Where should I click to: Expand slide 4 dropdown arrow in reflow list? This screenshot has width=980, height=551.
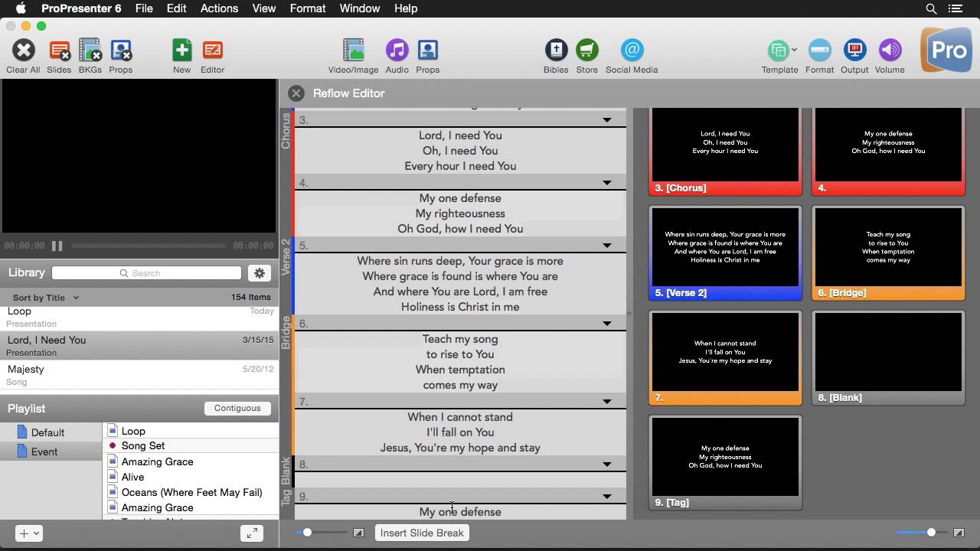click(x=606, y=183)
